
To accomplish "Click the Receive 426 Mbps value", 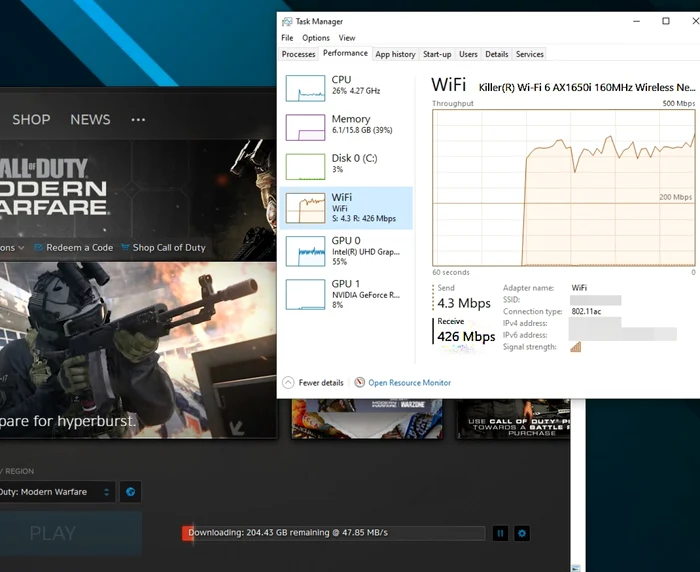I will click(x=466, y=336).
